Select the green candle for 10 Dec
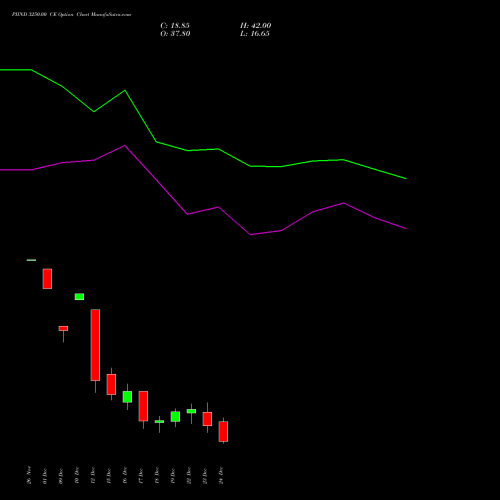This screenshot has width=500, height=500. [x=79, y=297]
